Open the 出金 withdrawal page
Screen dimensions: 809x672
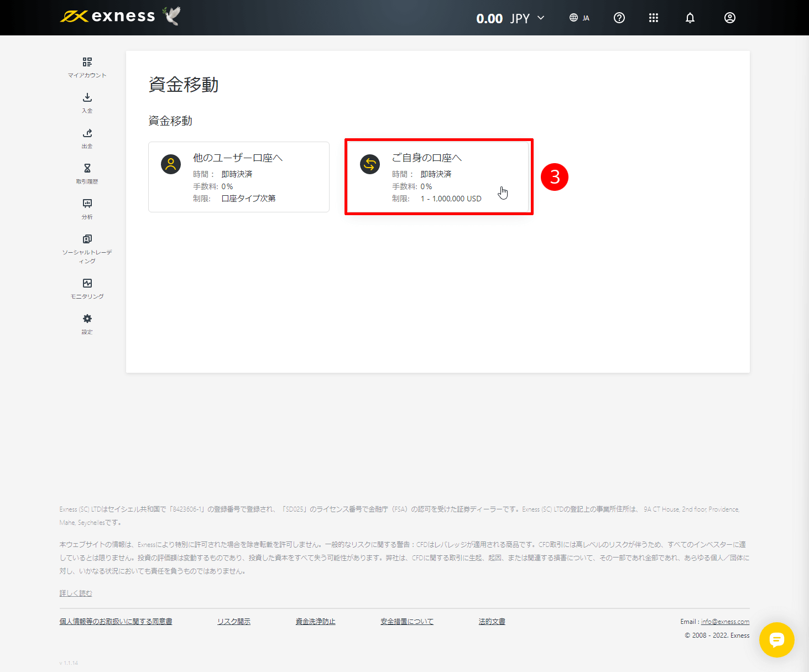coord(87,138)
